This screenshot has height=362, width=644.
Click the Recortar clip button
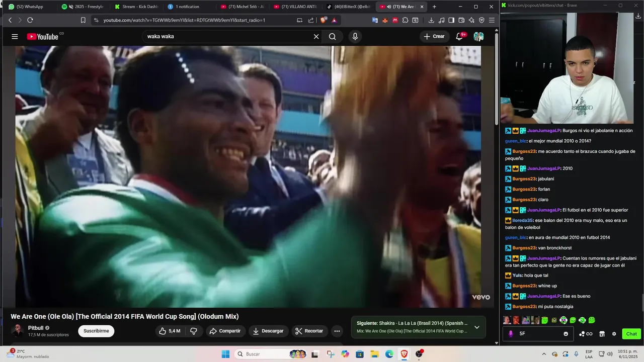[309, 331]
